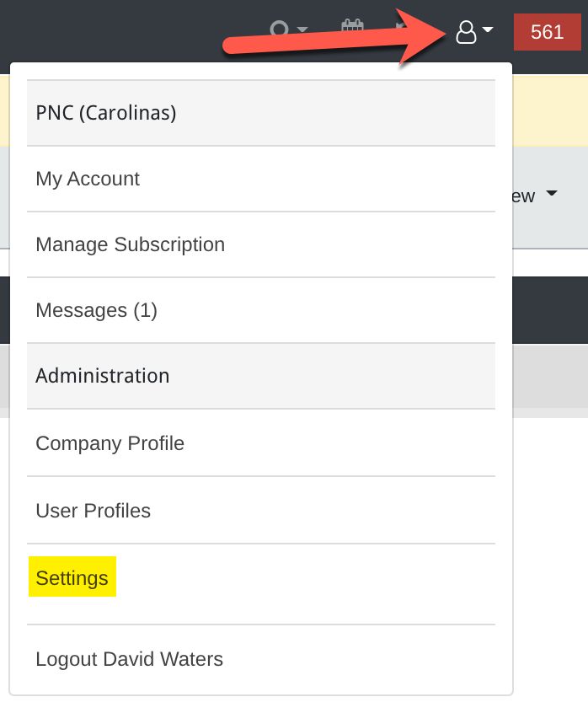
Task: Expand the caret beside the search icon
Action: pos(302,30)
